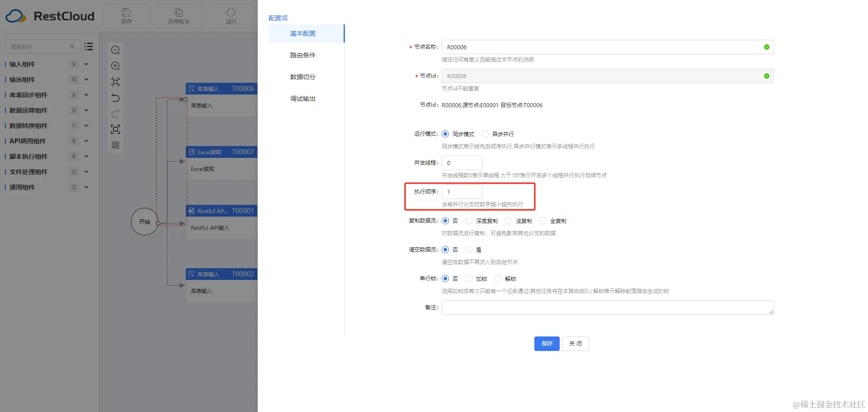This screenshot has width=868, height=412.
Task: Toggle the component list view icon
Action: click(x=89, y=47)
